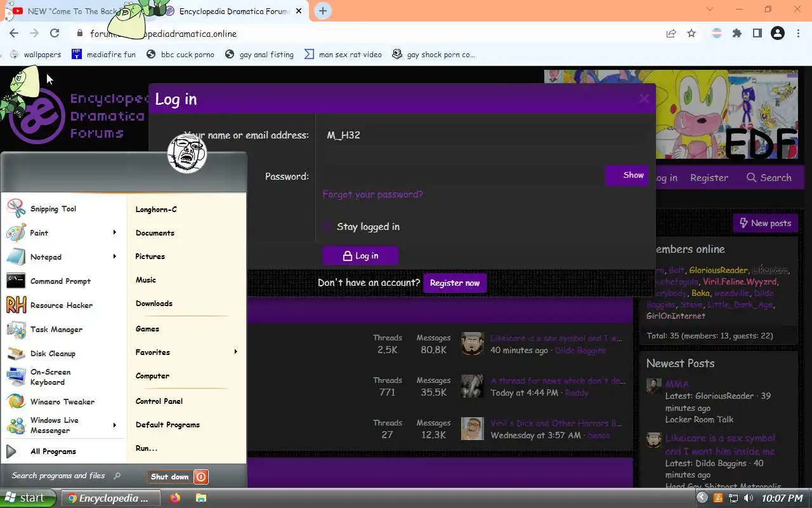
Task: Open forum Search in the navigation
Action: (769, 178)
